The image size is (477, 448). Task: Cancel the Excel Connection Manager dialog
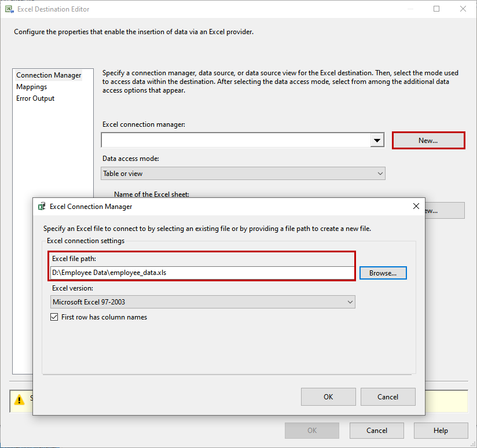[388, 397]
